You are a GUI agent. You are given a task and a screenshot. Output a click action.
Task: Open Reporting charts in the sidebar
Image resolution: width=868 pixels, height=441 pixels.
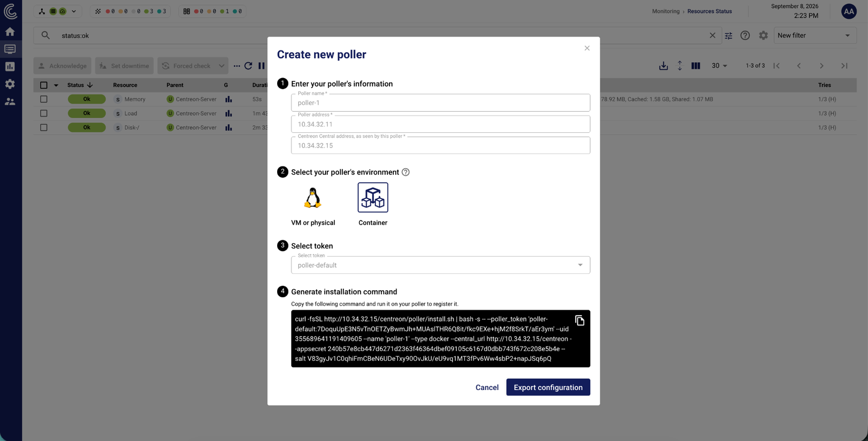(x=10, y=67)
